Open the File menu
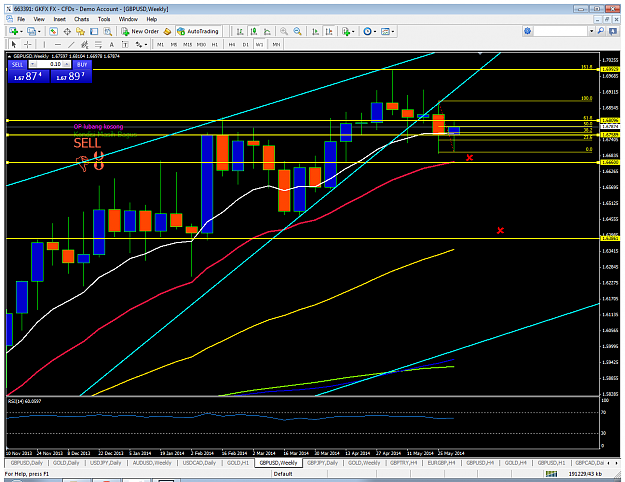The width and height of the screenshot is (625, 482). (21, 19)
